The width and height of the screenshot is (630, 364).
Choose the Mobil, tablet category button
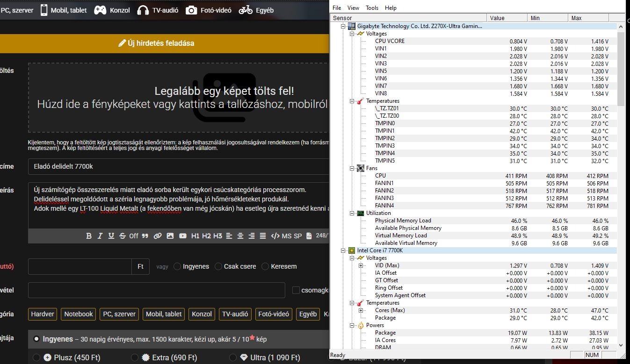click(x=164, y=314)
